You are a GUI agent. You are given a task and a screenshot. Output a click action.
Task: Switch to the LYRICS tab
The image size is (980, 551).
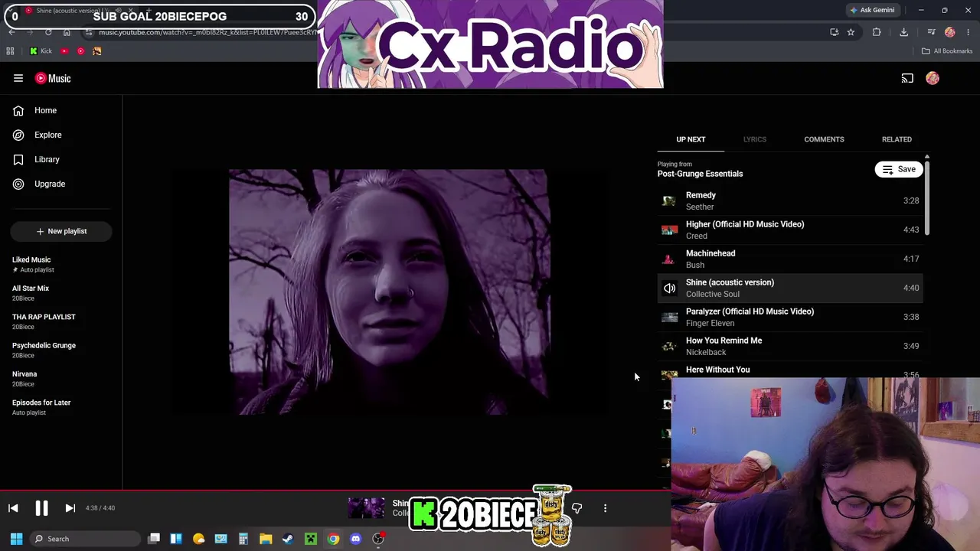(x=754, y=139)
